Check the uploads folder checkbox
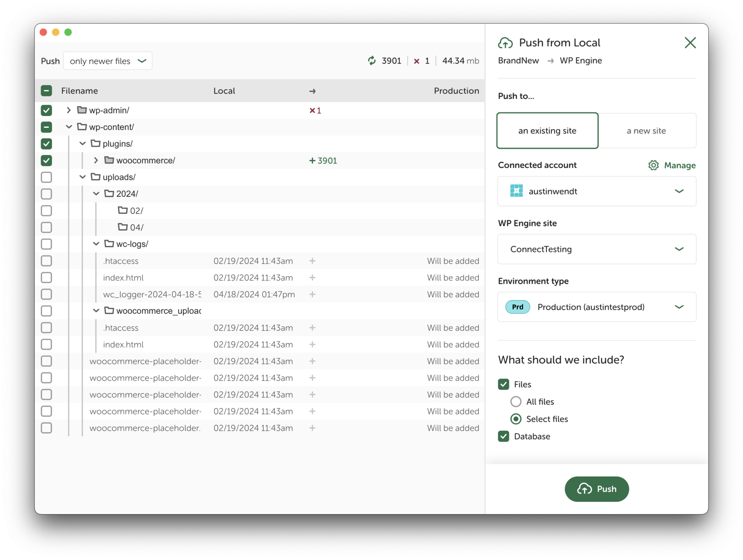 coord(46,177)
